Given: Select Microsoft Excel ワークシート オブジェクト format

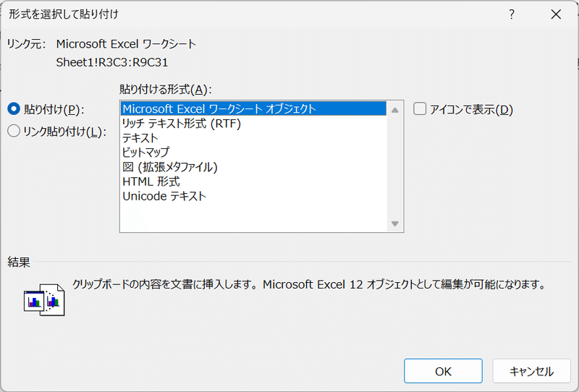Looking at the screenshot, I should coord(254,109).
